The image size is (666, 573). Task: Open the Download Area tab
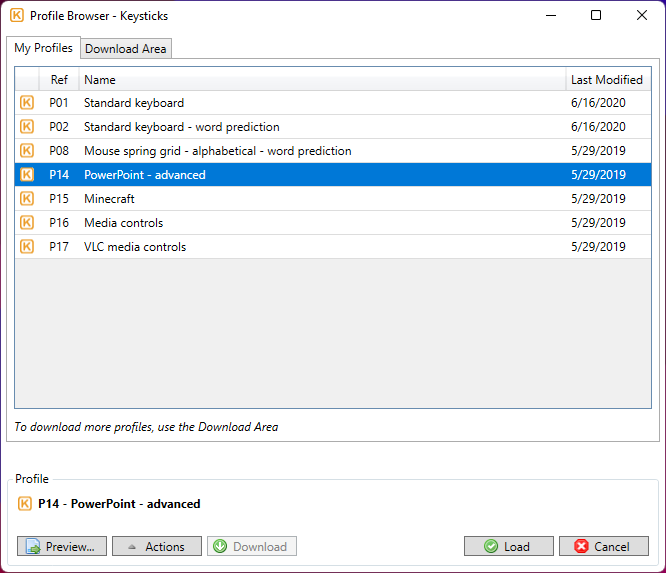126,49
